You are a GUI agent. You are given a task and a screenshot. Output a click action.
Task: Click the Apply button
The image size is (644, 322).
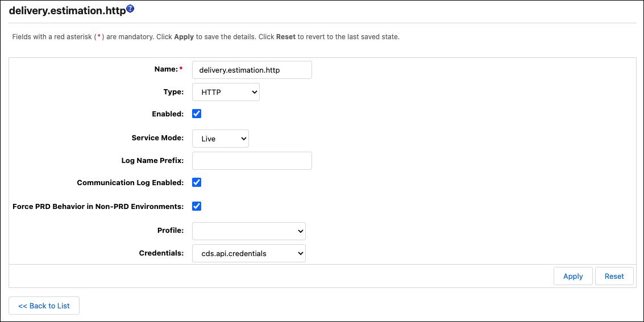click(573, 276)
